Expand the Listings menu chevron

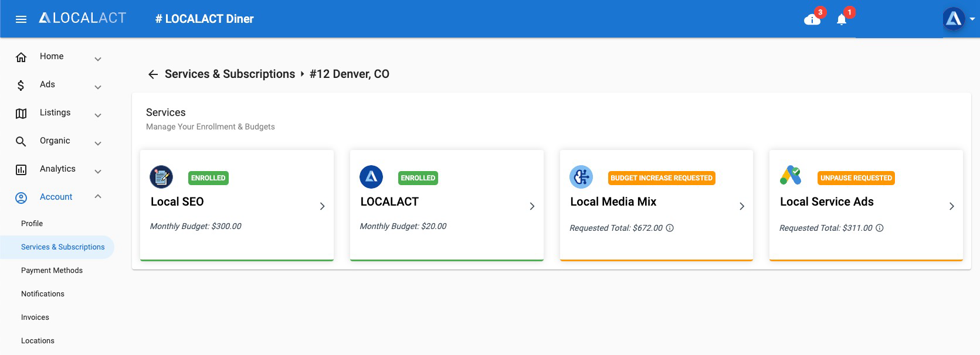[98, 115]
